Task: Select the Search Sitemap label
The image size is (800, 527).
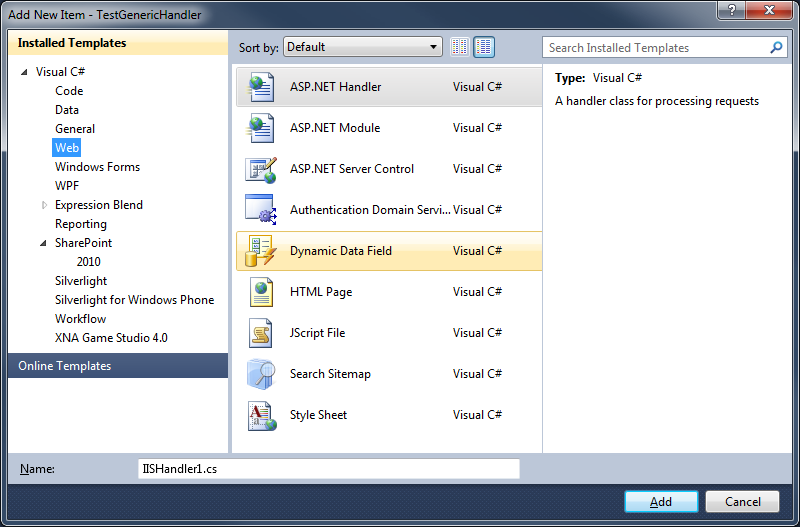Action: [x=330, y=374]
